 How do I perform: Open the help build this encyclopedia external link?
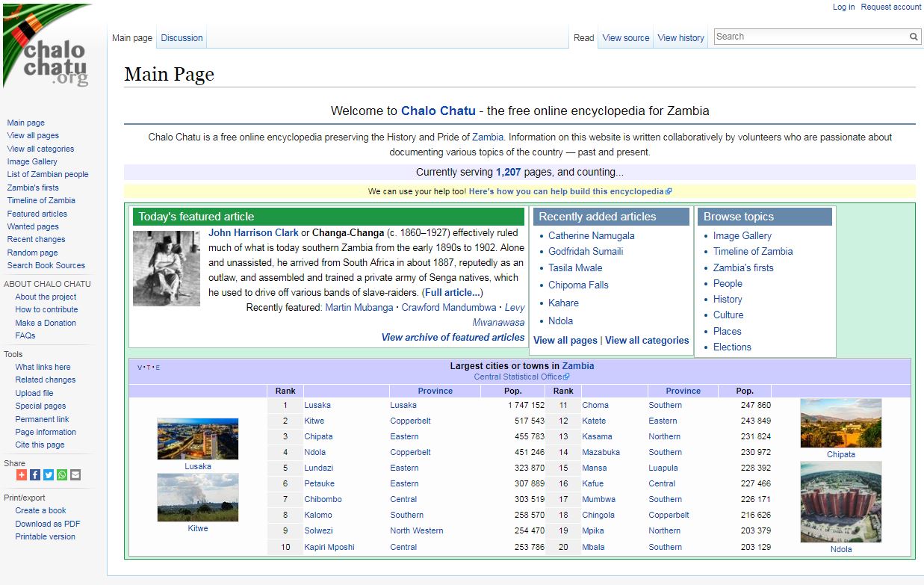[x=570, y=191]
